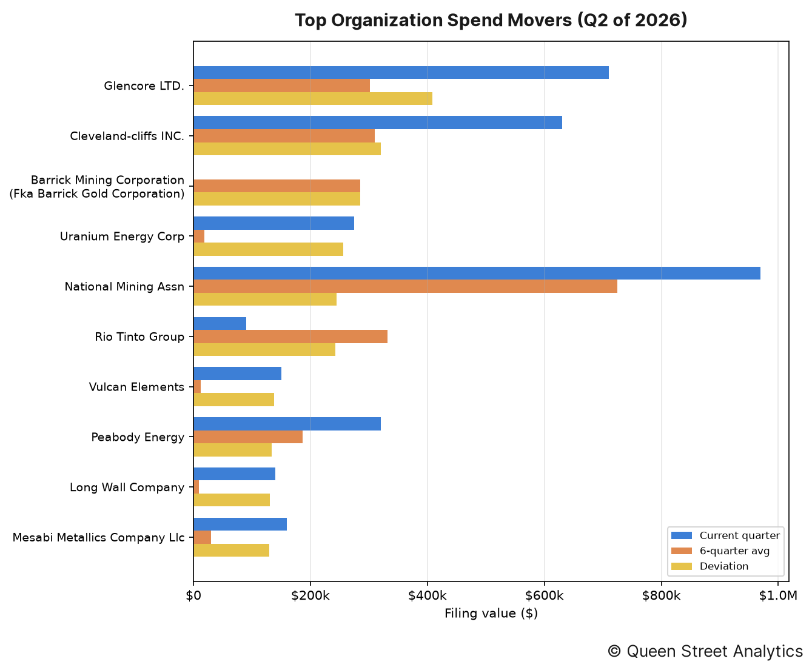Click Vulcan Elements' yellow deviation bar
The image size is (812, 670).
point(234,400)
